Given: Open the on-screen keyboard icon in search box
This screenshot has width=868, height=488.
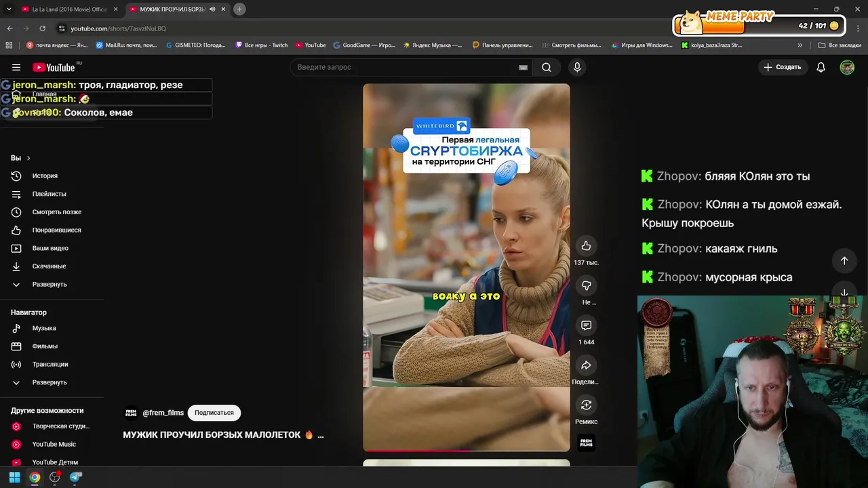Looking at the screenshot, I should [x=523, y=67].
